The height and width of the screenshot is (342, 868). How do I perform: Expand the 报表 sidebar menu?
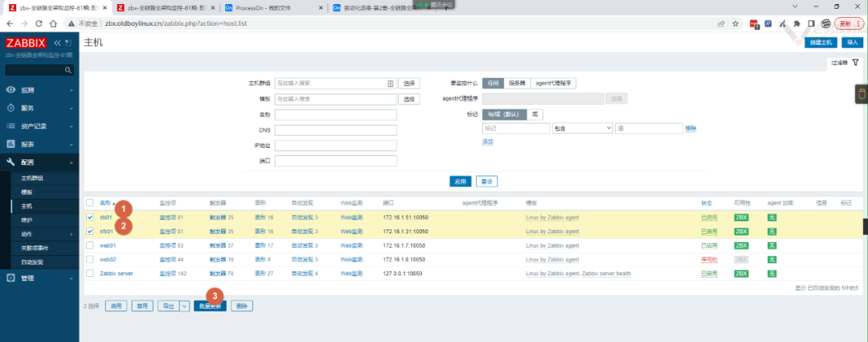click(72, 144)
